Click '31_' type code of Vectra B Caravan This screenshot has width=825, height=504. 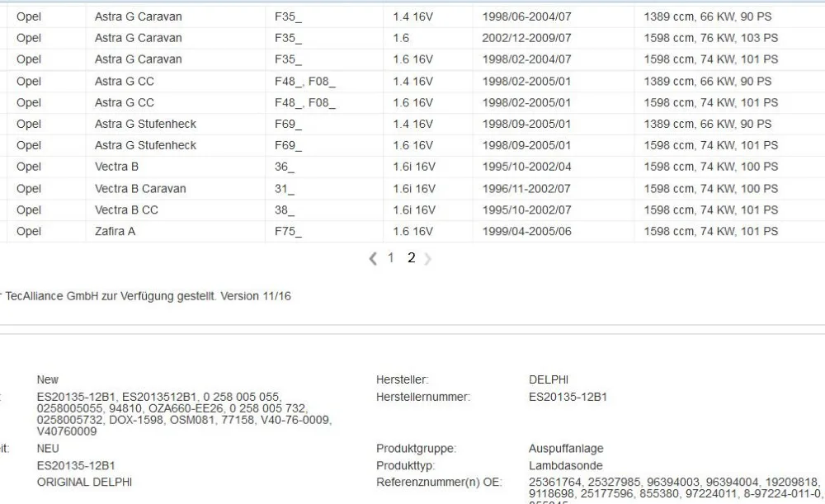285,189
